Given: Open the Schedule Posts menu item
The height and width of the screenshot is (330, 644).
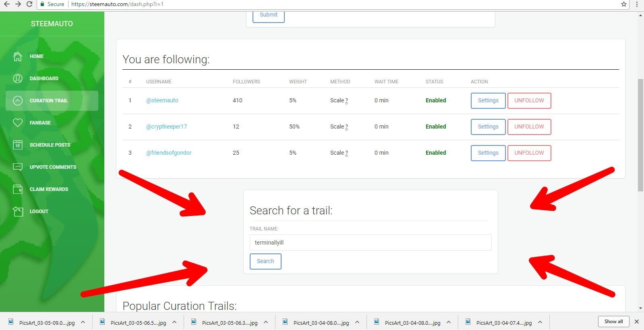Looking at the screenshot, I should click(x=52, y=145).
